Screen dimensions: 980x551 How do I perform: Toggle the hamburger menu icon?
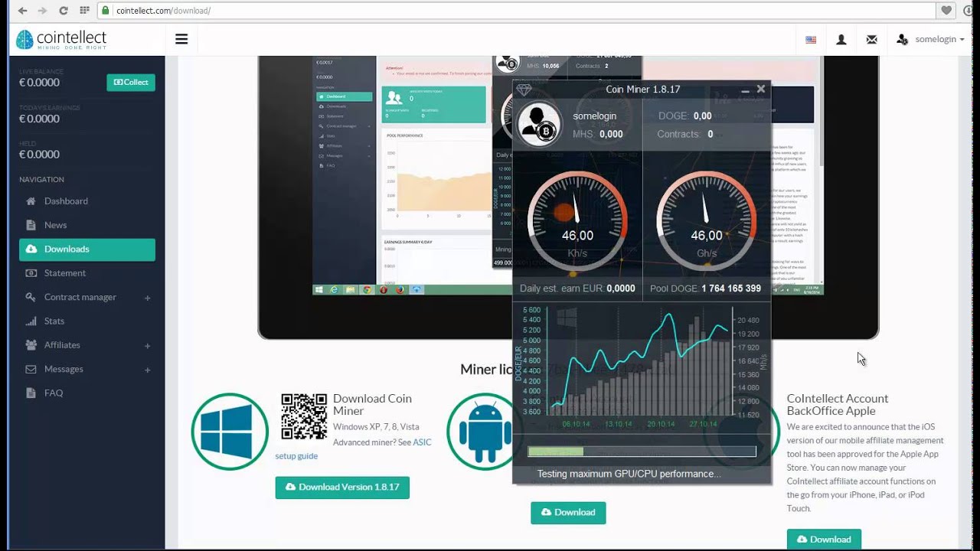click(x=181, y=39)
